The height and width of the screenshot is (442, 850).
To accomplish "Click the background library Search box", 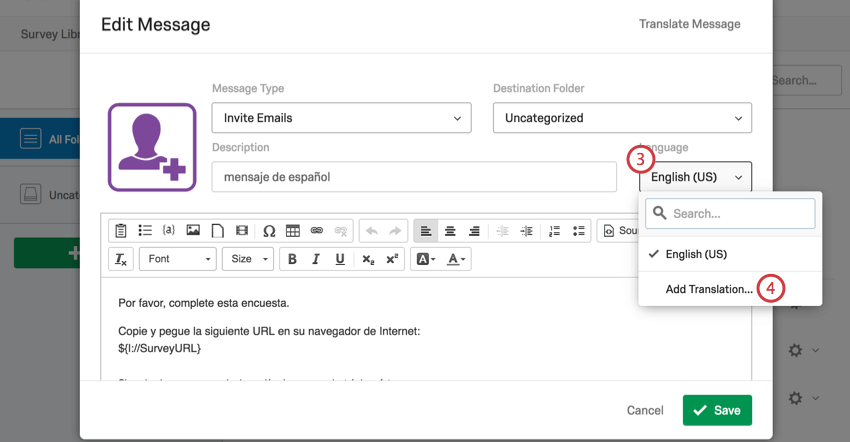I will click(x=807, y=80).
